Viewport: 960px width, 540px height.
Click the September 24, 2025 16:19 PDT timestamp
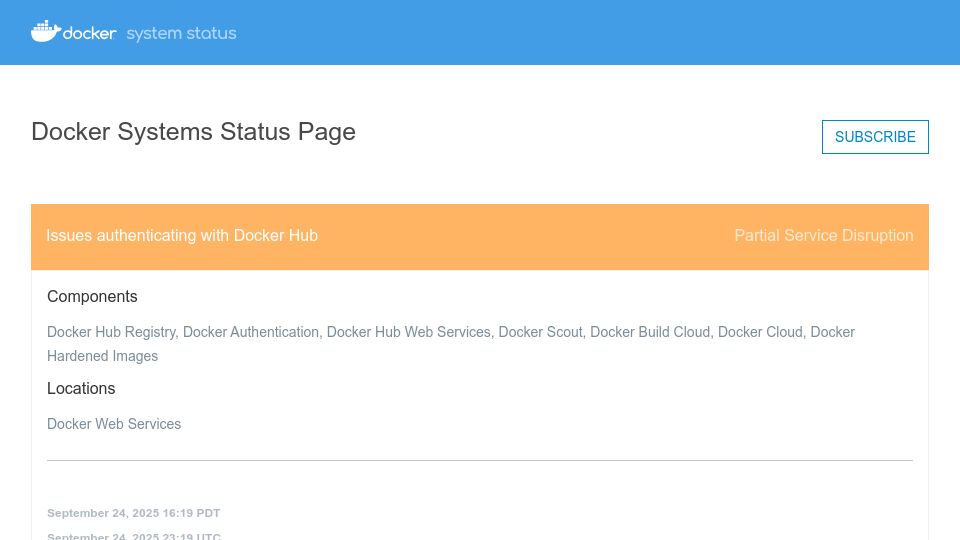coord(133,513)
